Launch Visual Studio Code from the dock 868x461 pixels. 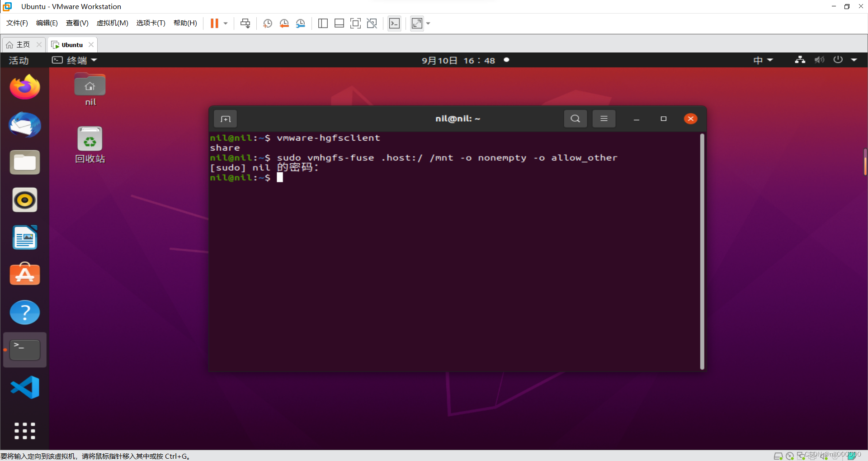pyautogui.click(x=25, y=387)
